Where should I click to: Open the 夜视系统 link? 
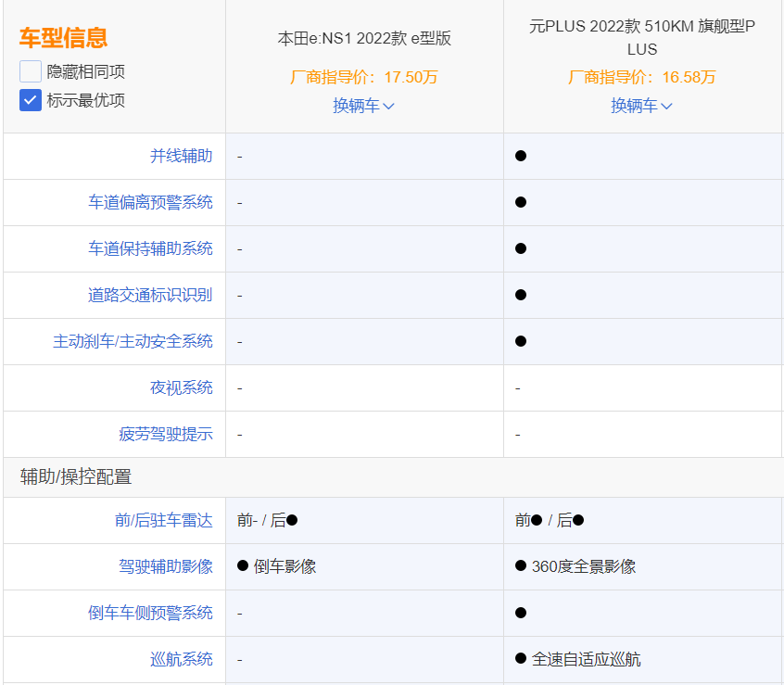click(182, 387)
